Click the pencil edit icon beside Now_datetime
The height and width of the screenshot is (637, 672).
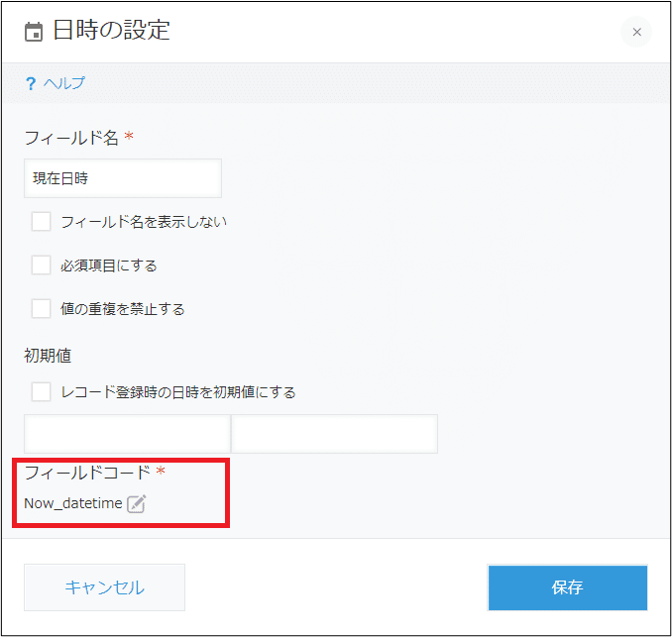137,504
